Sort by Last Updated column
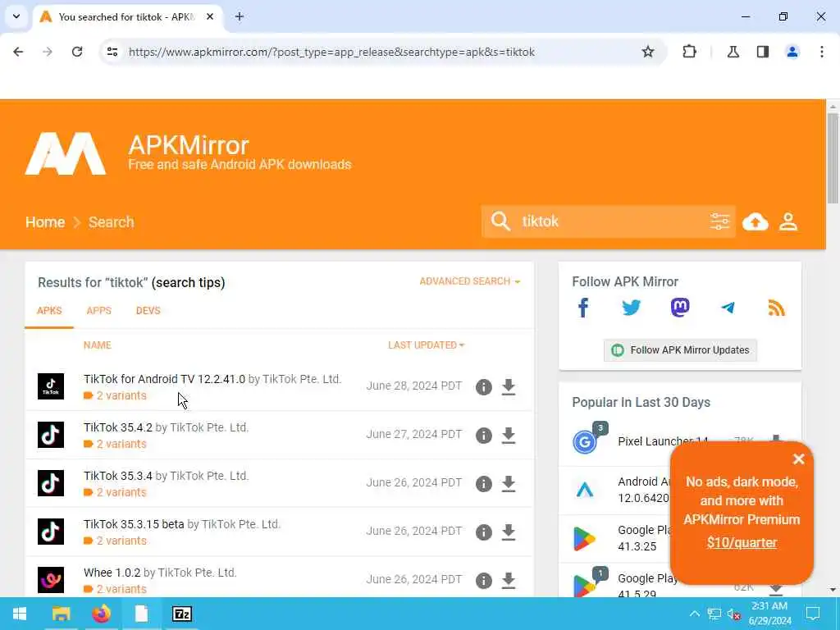This screenshot has height=630, width=840. 426,345
